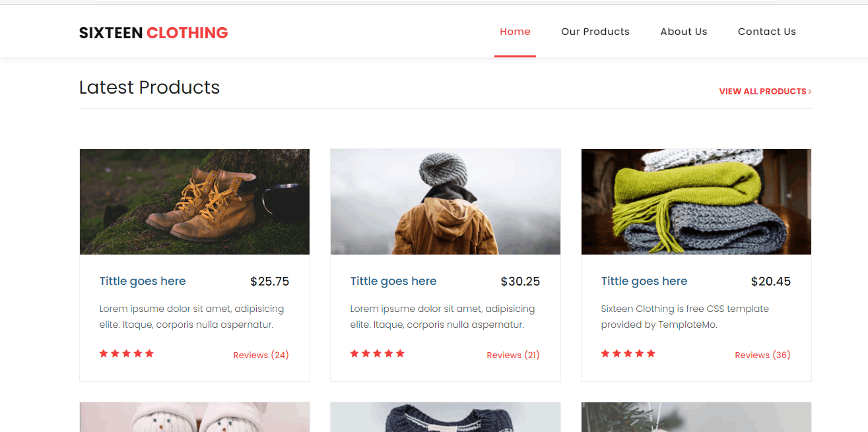
Task: Open the About Us page
Action: [683, 32]
